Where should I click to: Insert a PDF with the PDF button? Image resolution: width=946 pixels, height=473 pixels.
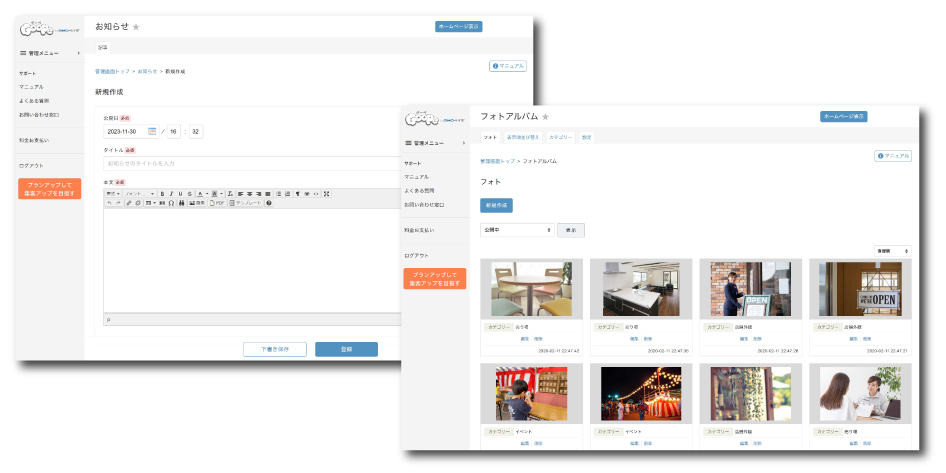[217, 203]
